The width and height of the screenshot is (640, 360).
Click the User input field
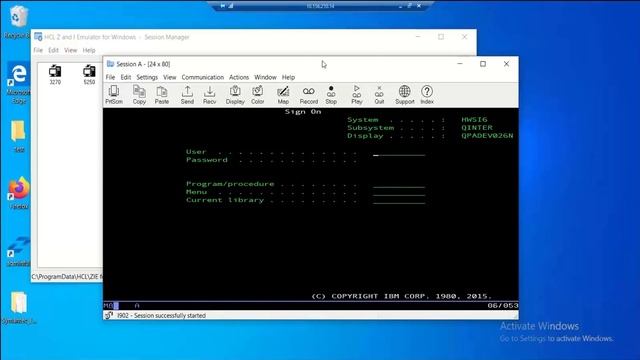click(399, 152)
